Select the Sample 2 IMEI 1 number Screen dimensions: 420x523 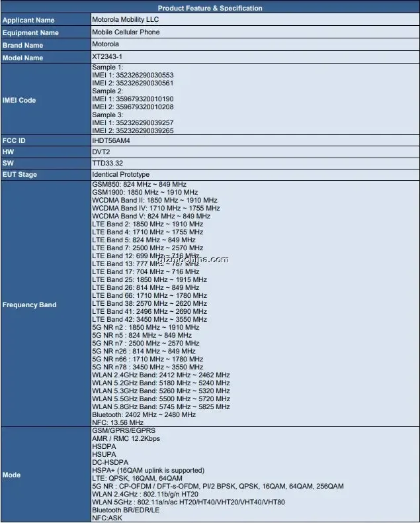tap(132, 99)
